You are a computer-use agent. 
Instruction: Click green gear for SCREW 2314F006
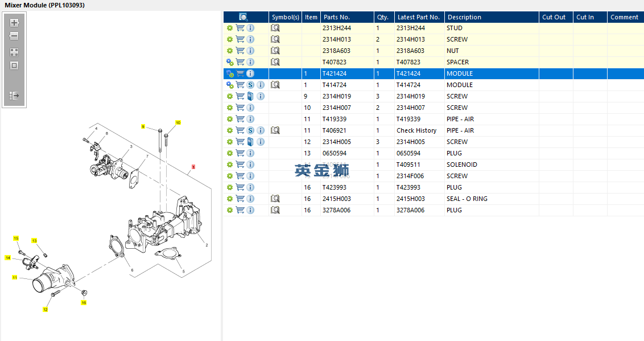230,176
